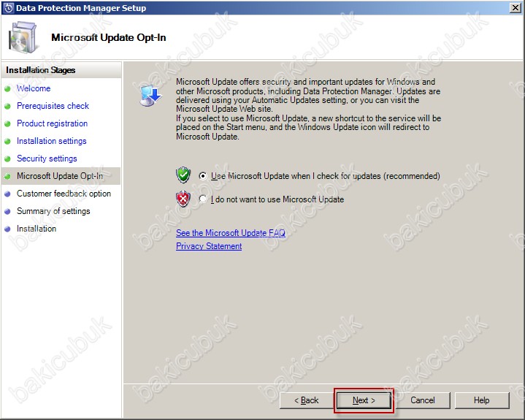Click the blue bullet beside Customer feedback option
Viewport: 525px width, 420px height.
[7, 194]
